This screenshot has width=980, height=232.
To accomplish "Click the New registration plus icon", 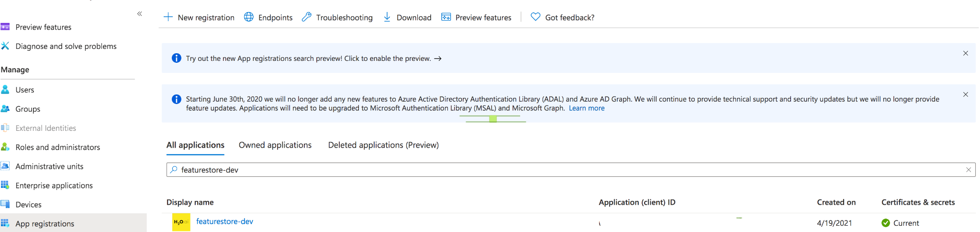I will tap(168, 17).
